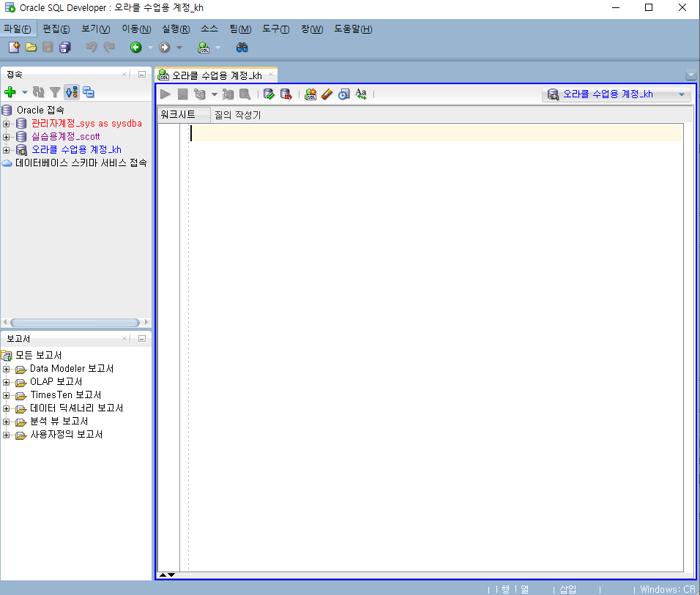The width and height of the screenshot is (700, 595).
Task: Open the 도움말(H) menu
Action: click(x=353, y=29)
